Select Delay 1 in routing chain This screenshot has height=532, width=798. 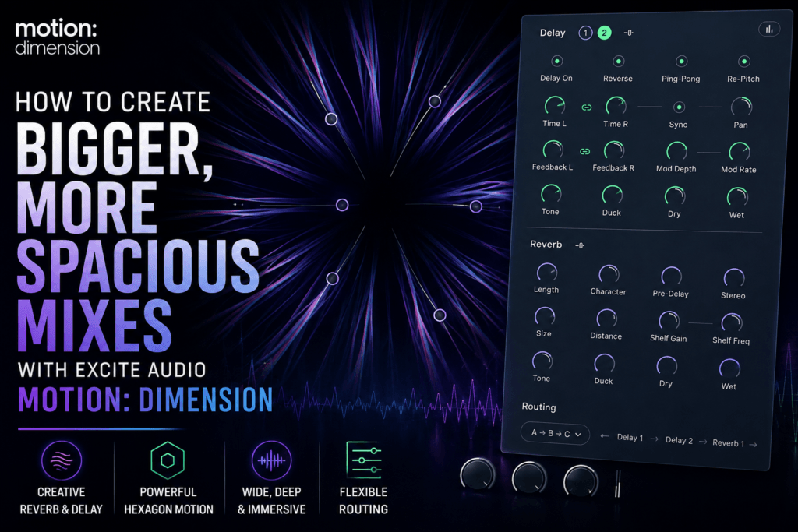630,438
